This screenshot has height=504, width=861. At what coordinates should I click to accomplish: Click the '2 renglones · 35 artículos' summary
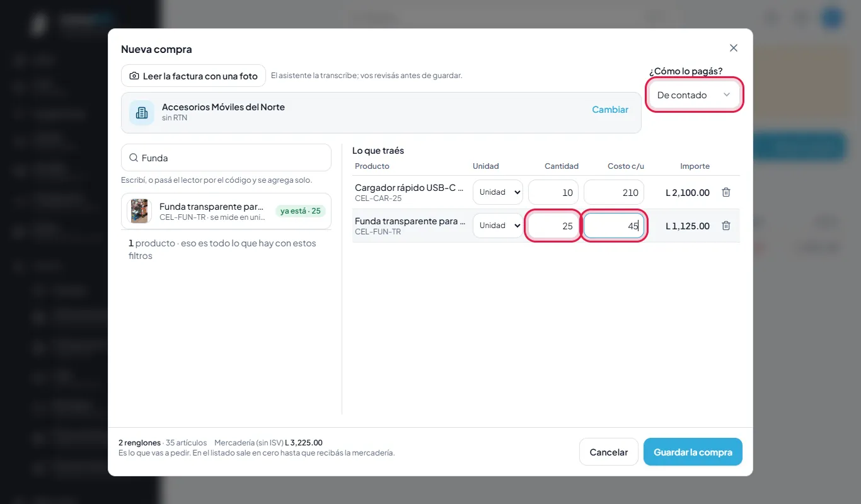[164, 443]
